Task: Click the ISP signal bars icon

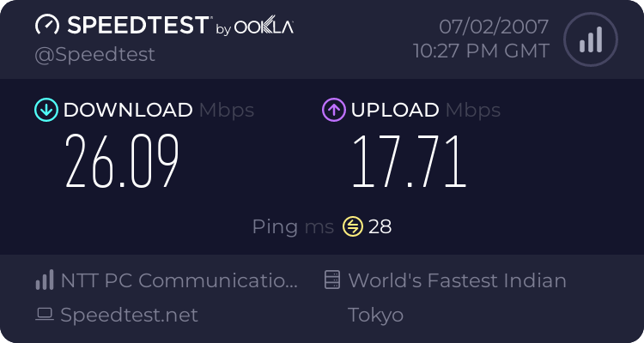Action: 44,280
